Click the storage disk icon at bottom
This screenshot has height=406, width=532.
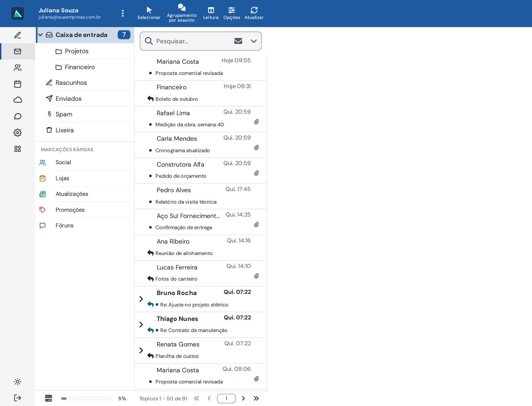point(49,398)
